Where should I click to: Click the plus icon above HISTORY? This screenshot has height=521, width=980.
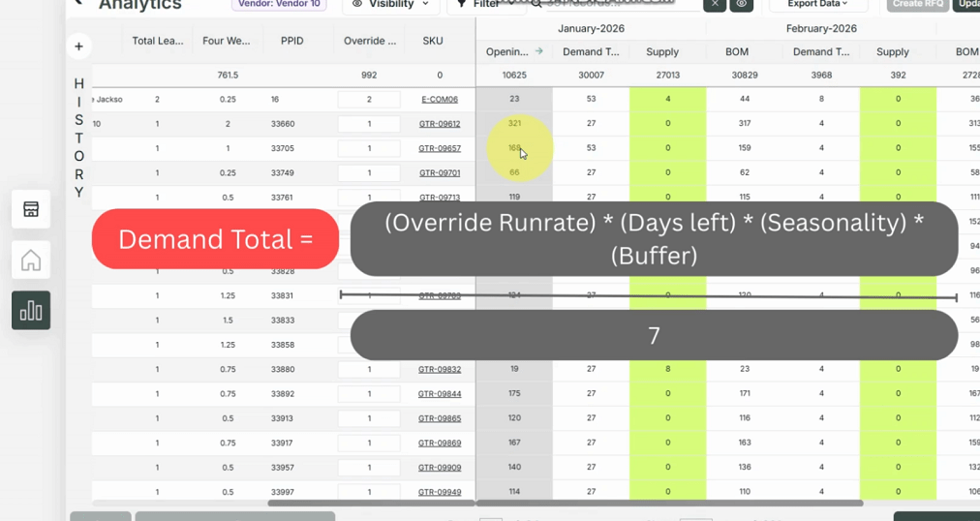pos(78,46)
